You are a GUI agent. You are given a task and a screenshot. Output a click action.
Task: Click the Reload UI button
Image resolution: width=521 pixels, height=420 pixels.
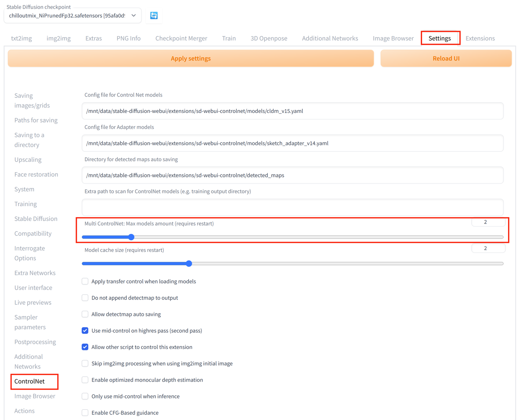click(x=446, y=58)
